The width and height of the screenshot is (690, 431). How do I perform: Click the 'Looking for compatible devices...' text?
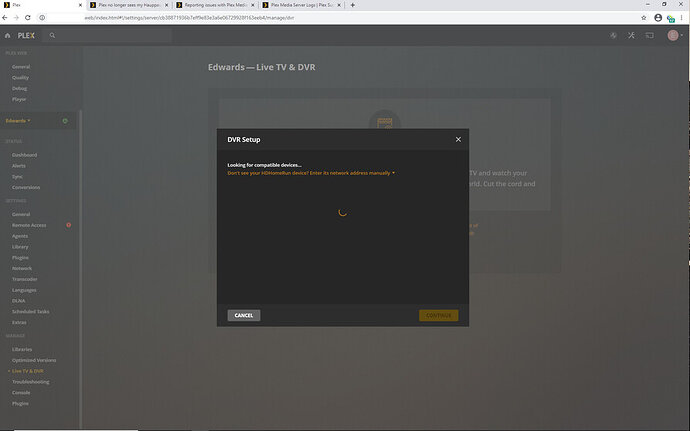click(264, 165)
